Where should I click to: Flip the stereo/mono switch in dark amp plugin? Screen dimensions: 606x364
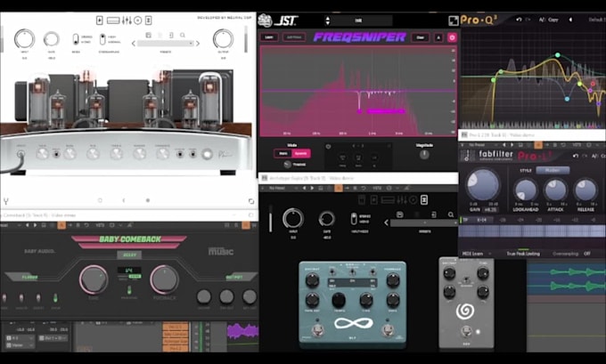(354, 219)
